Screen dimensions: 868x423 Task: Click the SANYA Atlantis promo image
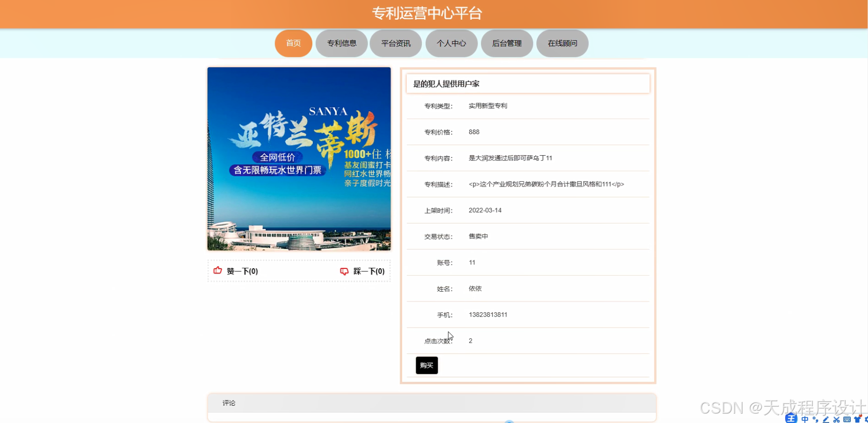tap(299, 159)
